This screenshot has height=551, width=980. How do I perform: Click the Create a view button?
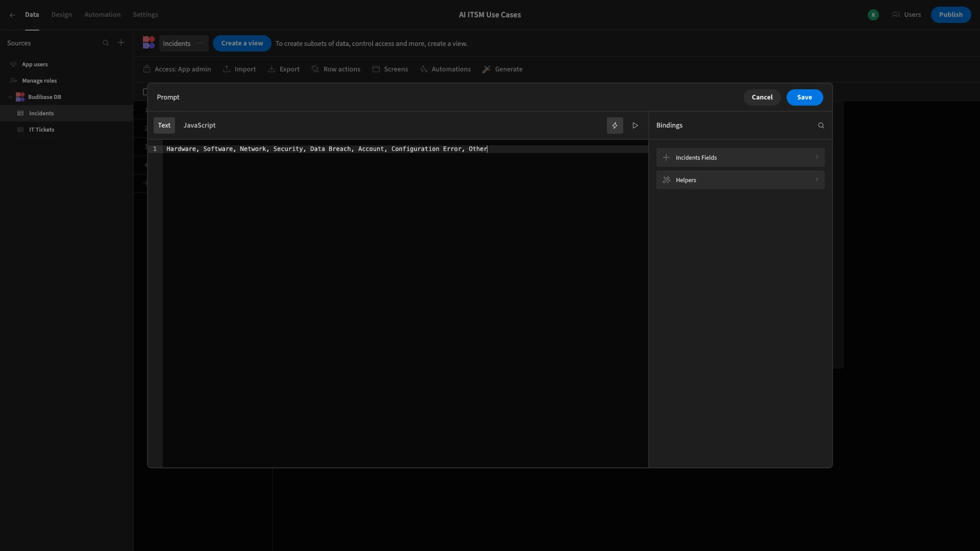click(242, 43)
